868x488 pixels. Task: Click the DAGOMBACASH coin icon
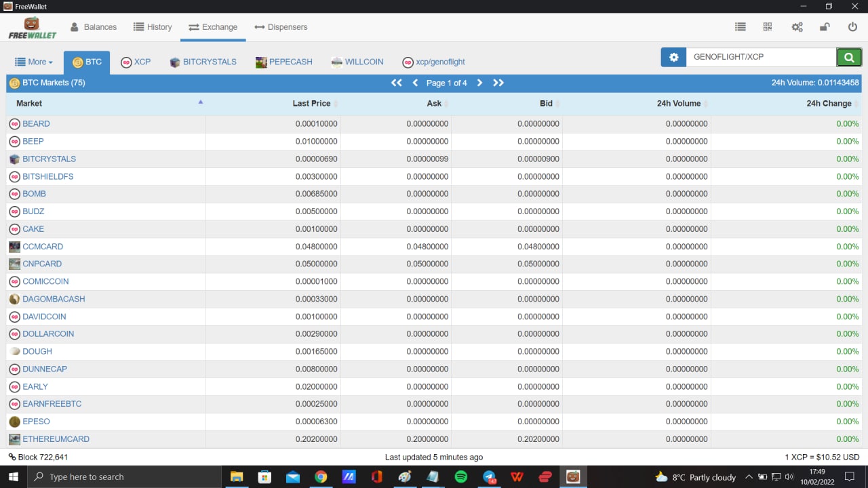[x=14, y=299]
